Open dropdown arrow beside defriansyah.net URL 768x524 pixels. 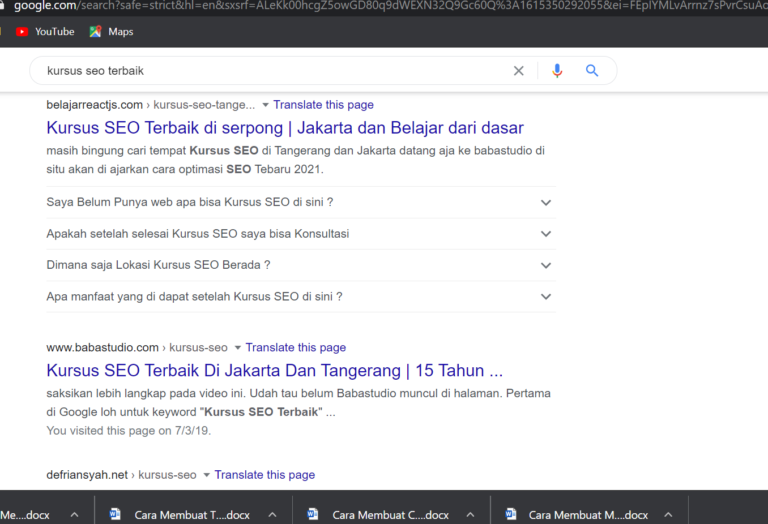206,475
